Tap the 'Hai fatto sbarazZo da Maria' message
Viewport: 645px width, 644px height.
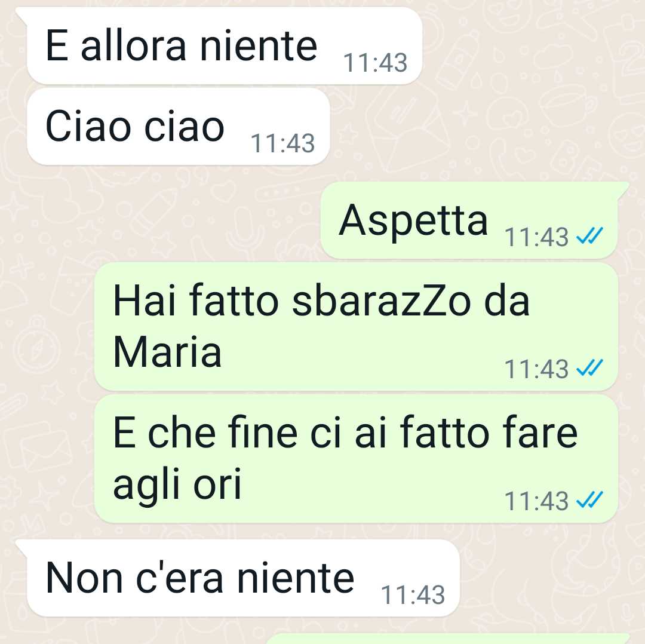[356, 326]
